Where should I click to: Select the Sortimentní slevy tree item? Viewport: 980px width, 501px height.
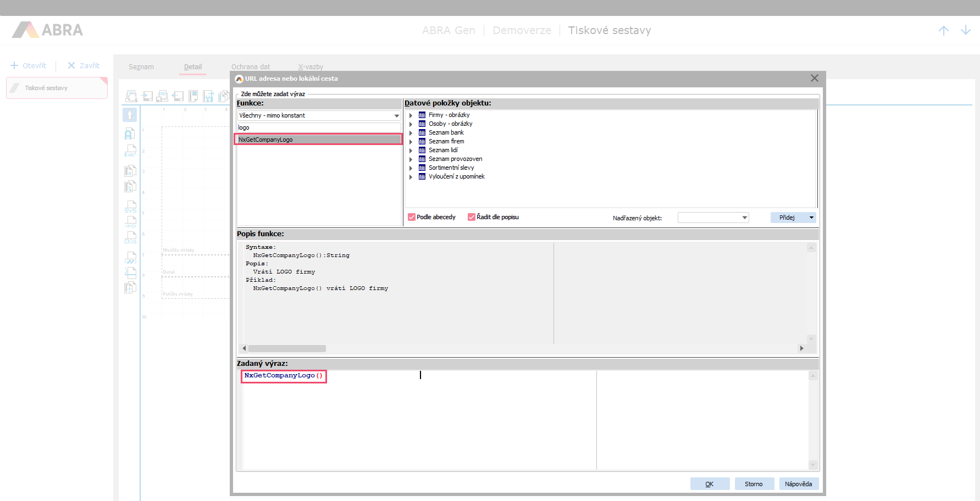click(x=451, y=168)
